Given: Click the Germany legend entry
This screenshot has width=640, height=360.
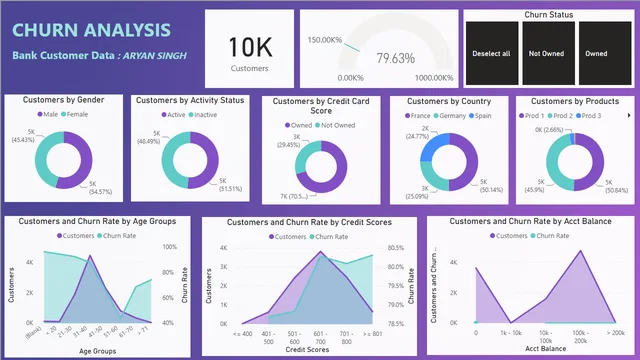Looking at the screenshot, I should [x=450, y=116].
